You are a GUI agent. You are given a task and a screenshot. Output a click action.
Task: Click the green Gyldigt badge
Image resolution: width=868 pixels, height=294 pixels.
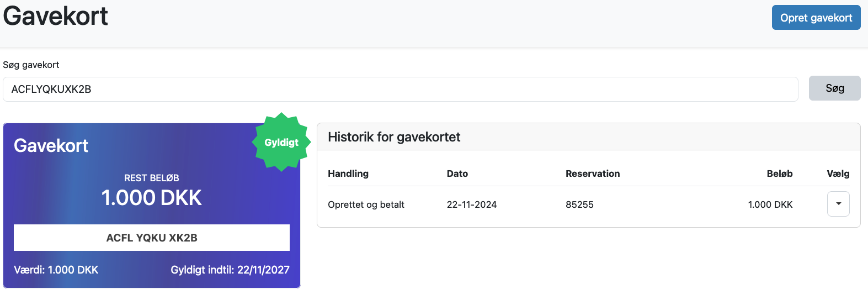click(x=281, y=142)
